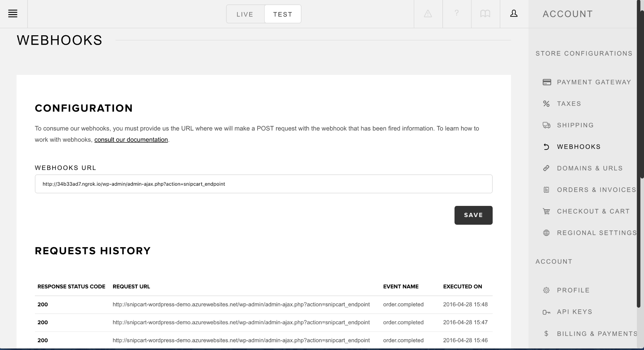Click the Orders & Invoices receipt icon
The image size is (644, 350).
tap(546, 190)
